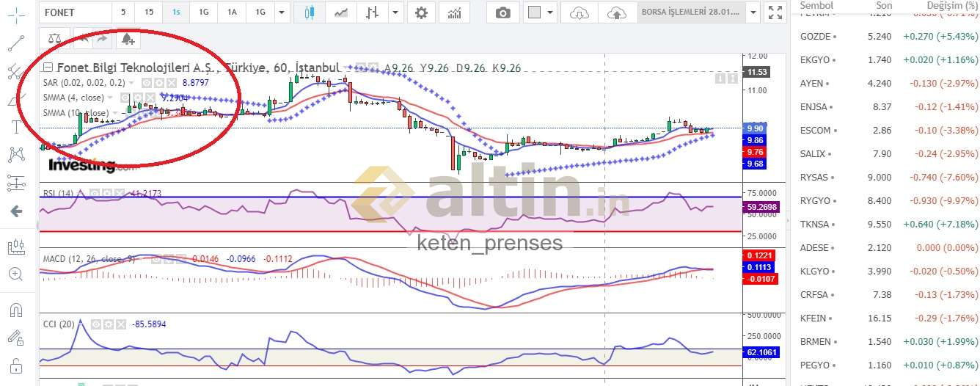Expand SAR indicator options arrow
The width and height of the screenshot is (980, 386).
[x=131, y=83]
